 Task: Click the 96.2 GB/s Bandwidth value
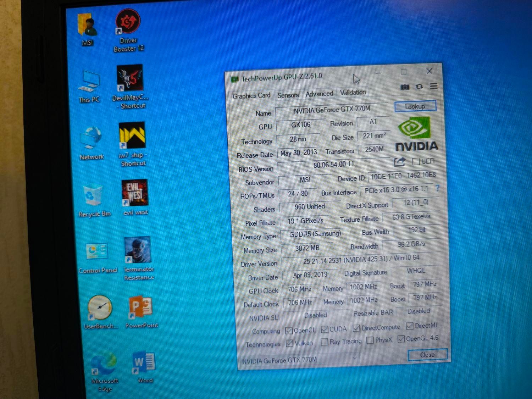click(x=411, y=244)
